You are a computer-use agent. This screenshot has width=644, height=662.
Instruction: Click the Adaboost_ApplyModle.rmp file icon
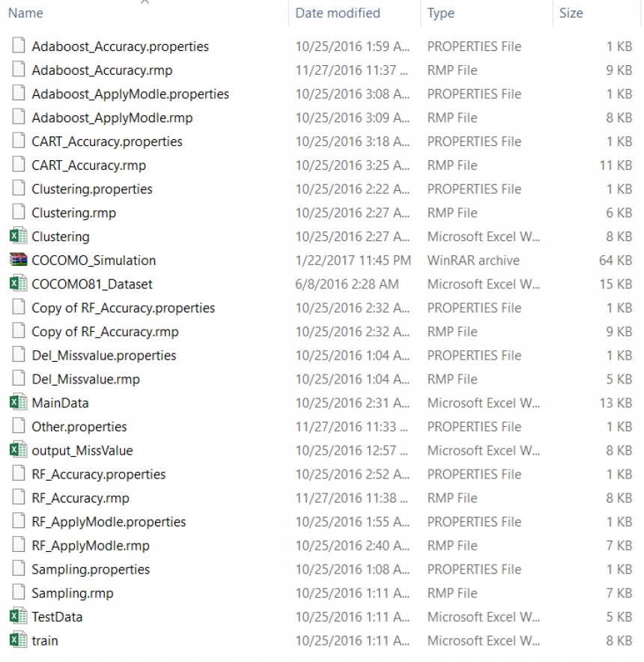point(18,117)
